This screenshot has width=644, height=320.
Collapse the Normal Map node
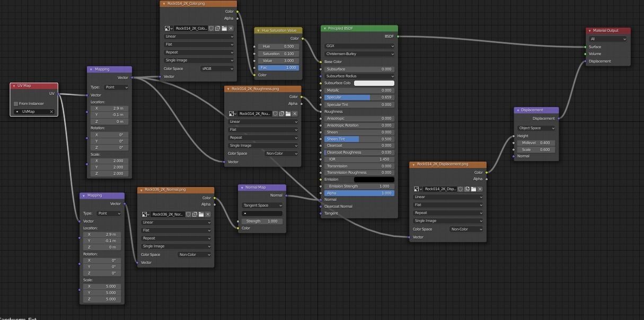tap(242, 187)
